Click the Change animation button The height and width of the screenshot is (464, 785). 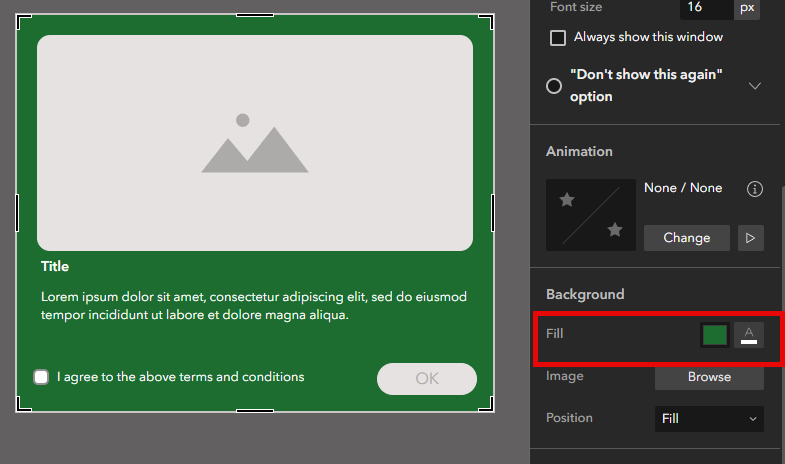click(x=686, y=238)
